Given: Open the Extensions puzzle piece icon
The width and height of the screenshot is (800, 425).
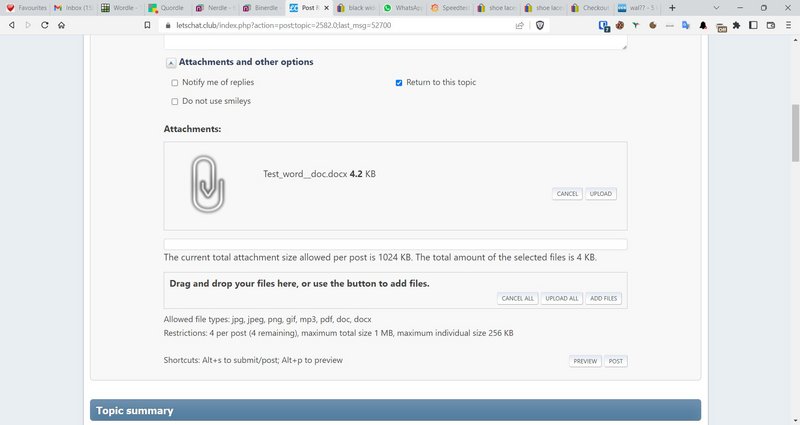Looking at the screenshot, I should pyautogui.click(x=736, y=25).
